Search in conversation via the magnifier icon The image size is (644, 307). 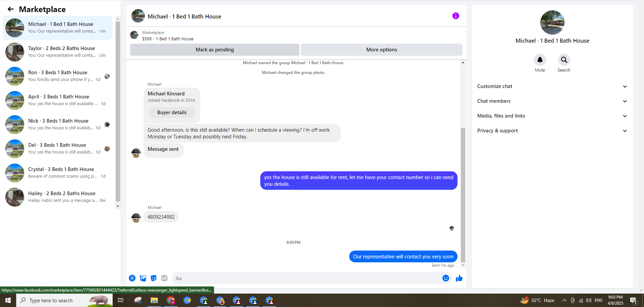(564, 60)
